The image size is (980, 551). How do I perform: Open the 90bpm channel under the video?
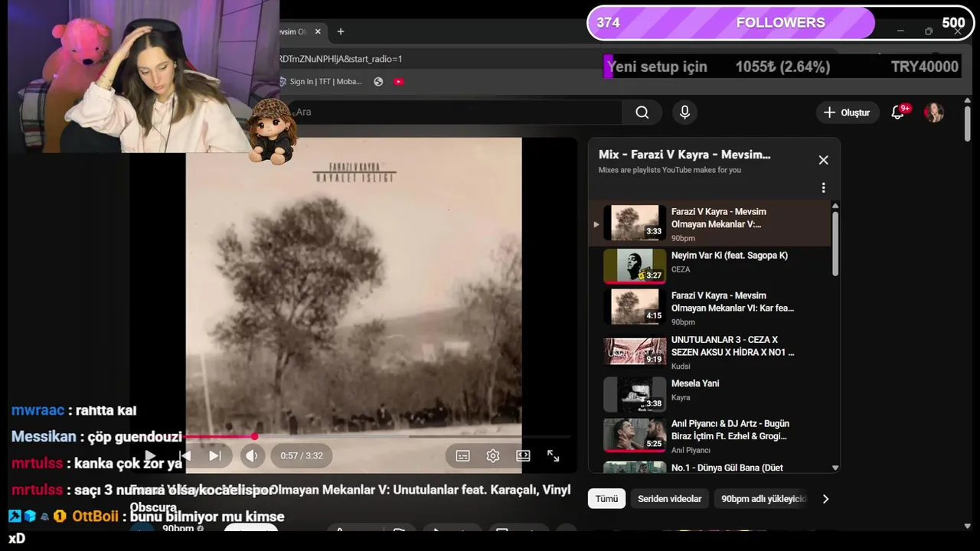(178, 529)
